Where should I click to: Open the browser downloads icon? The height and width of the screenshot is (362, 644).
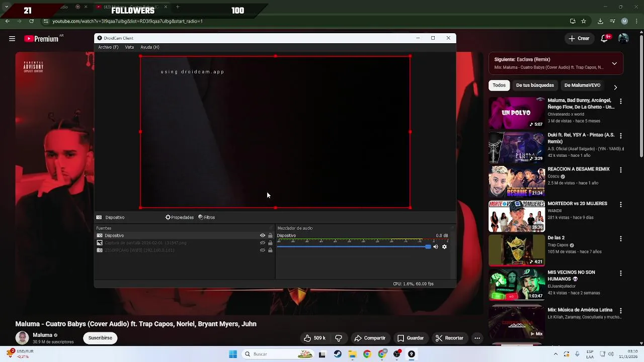[x=600, y=21]
